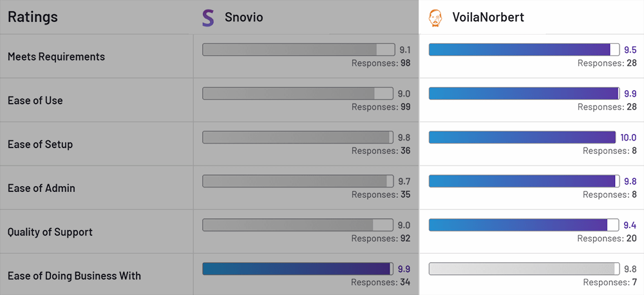
Task: Click the Ratings heading
Action: point(33,17)
